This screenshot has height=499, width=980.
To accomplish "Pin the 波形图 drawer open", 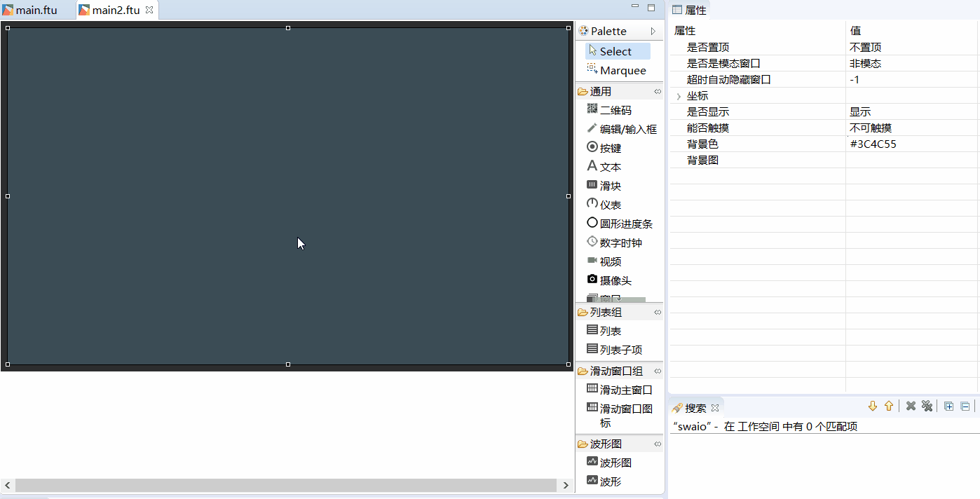I will [658, 444].
